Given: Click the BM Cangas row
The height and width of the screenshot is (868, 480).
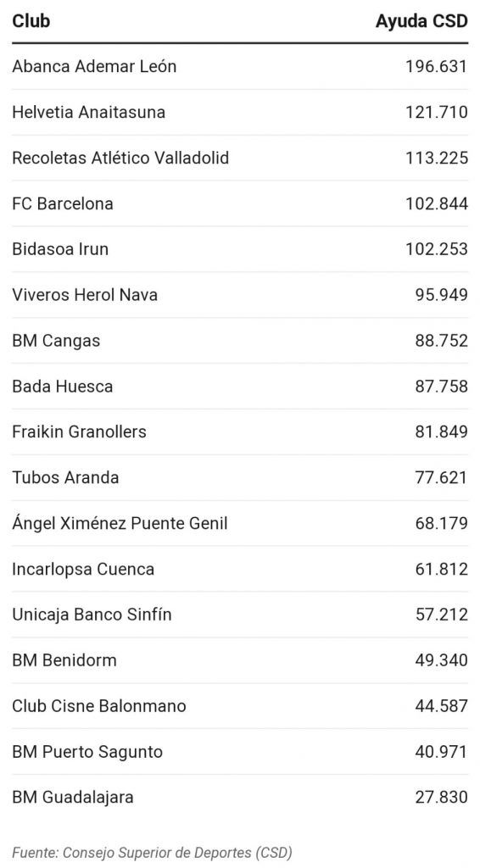Looking at the screenshot, I should pyautogui.click(x=240, y=341).
